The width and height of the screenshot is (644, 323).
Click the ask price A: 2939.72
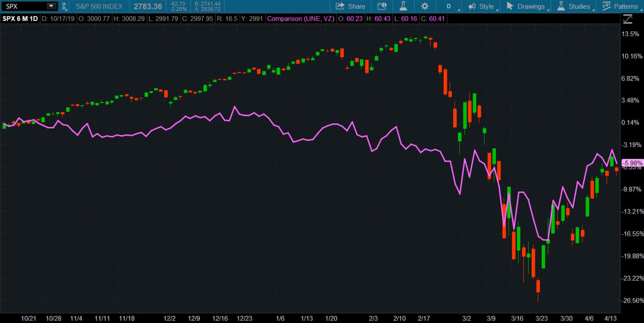[x=207, y=9]
